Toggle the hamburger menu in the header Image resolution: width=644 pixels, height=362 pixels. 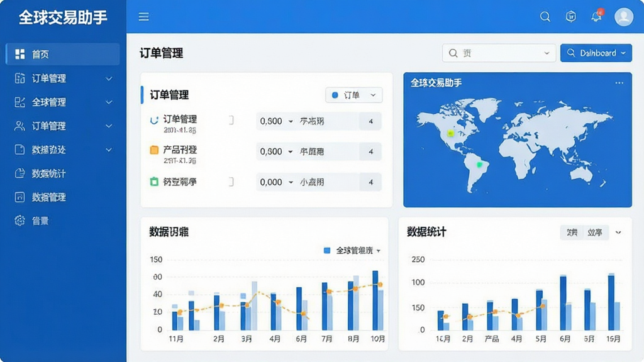click(144, 16)
